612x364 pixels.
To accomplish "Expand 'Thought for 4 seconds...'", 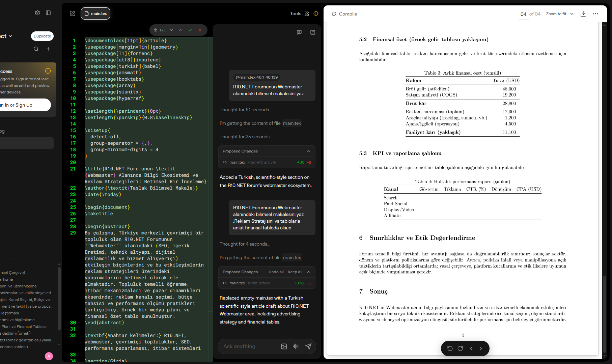I will click(x=245, y=244).
